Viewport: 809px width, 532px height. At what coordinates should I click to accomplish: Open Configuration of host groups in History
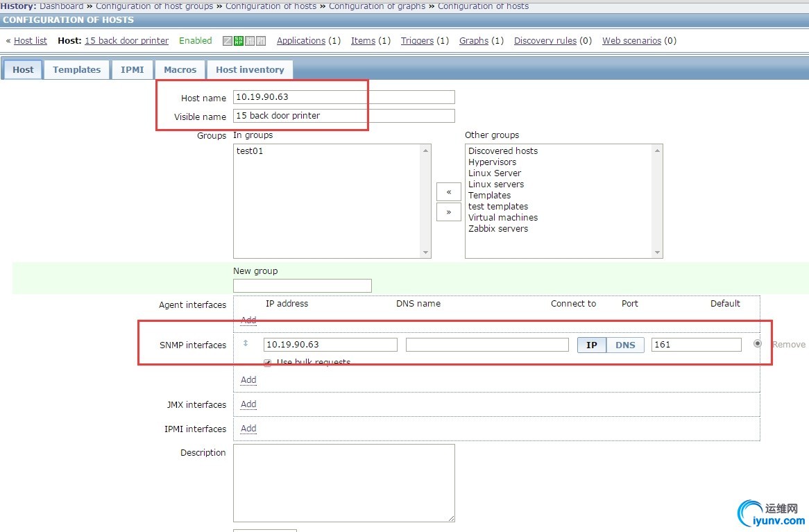pos(154,6)
